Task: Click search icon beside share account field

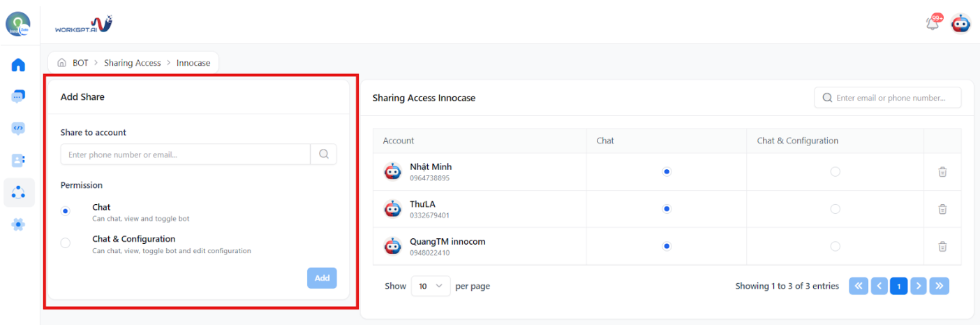Action: click(324, 154)
